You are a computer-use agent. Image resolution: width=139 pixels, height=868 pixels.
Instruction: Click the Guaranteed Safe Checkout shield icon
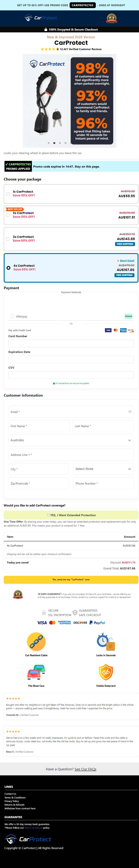coord(75,613)
